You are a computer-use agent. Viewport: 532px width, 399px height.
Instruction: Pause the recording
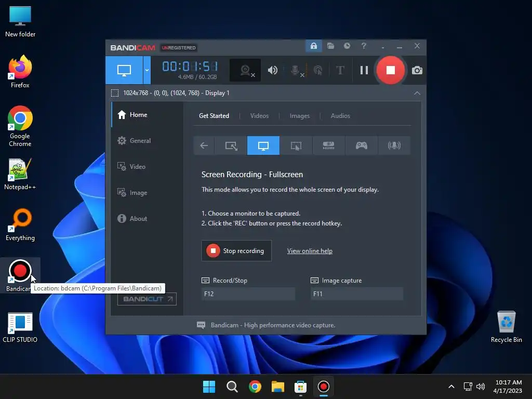[x=364, y=70]
